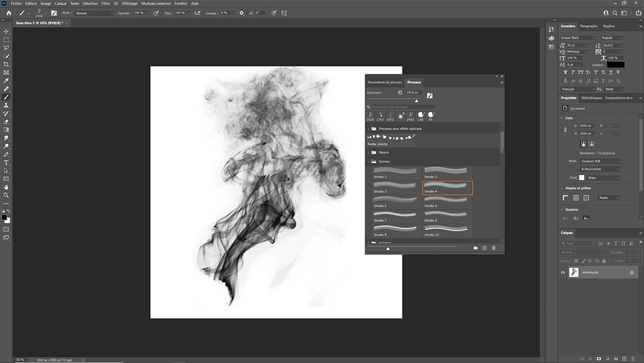The image size is (644, 363).
Task: Expand the Maison brush folder
Action: click(369, 153)
